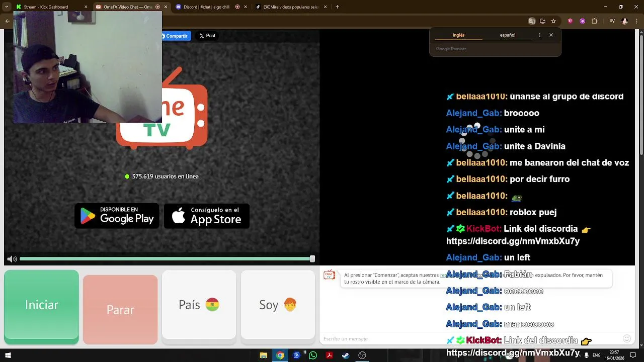Open the Chrome three-dot menu
644x362 pixels.
pyautogui.click(x=637, y=21)
